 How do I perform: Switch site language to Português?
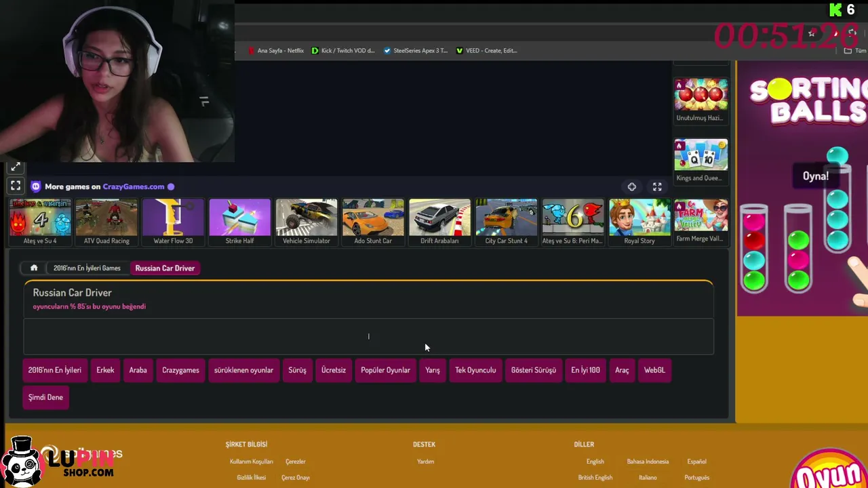[x=696, y=477]
